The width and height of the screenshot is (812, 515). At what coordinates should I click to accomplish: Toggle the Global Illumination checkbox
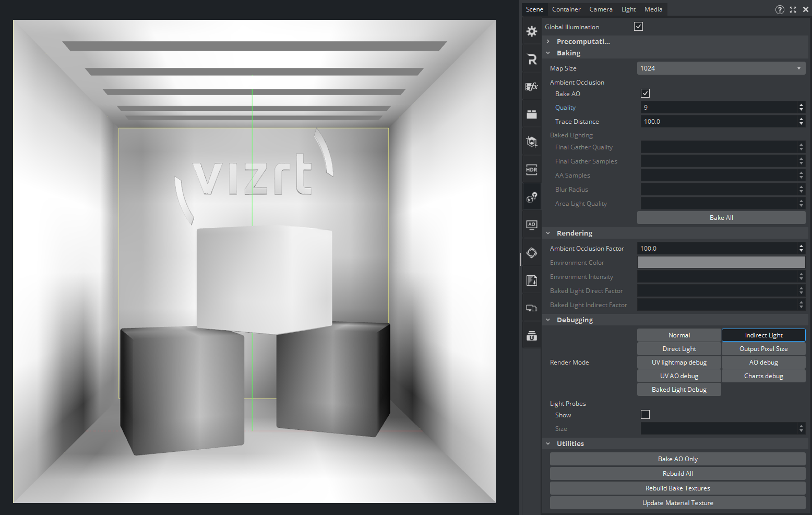click(638, 27)
